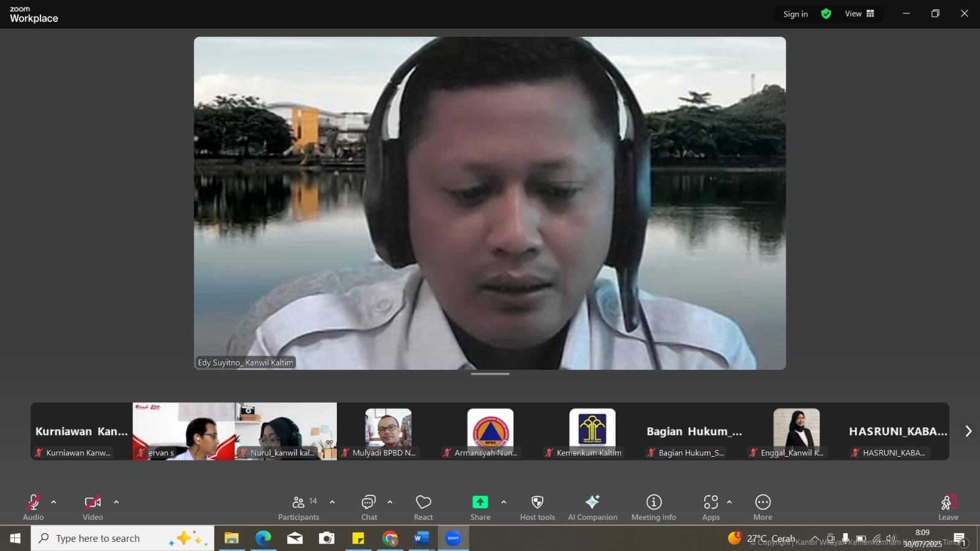Show Meeting info
The image size is (980, 551).
[654, 508]
